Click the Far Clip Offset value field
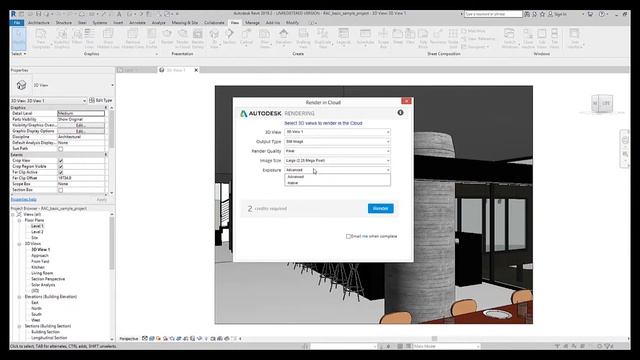 click(81, 178)
